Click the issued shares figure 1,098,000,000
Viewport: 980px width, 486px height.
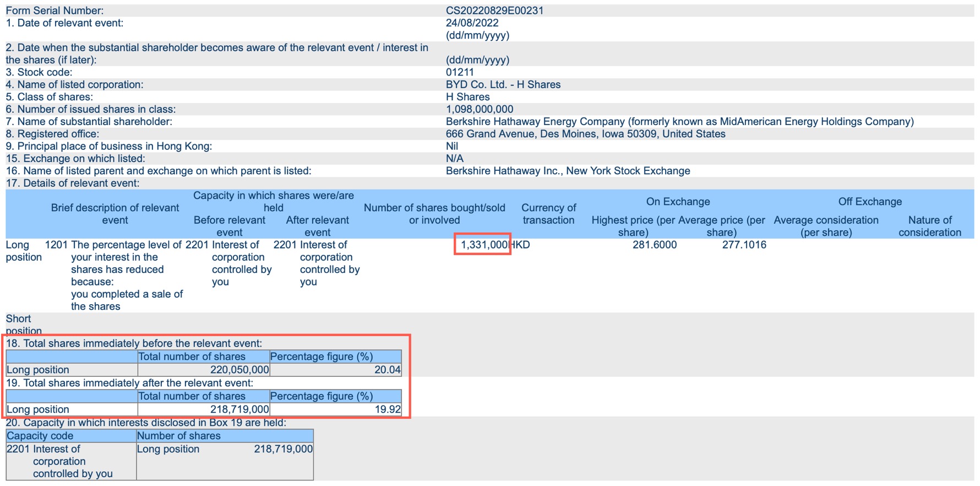coord(480,109)
